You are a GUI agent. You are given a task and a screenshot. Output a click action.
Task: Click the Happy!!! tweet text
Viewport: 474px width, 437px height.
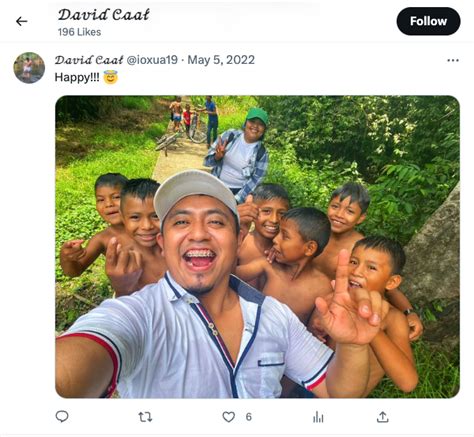point(77,77)
